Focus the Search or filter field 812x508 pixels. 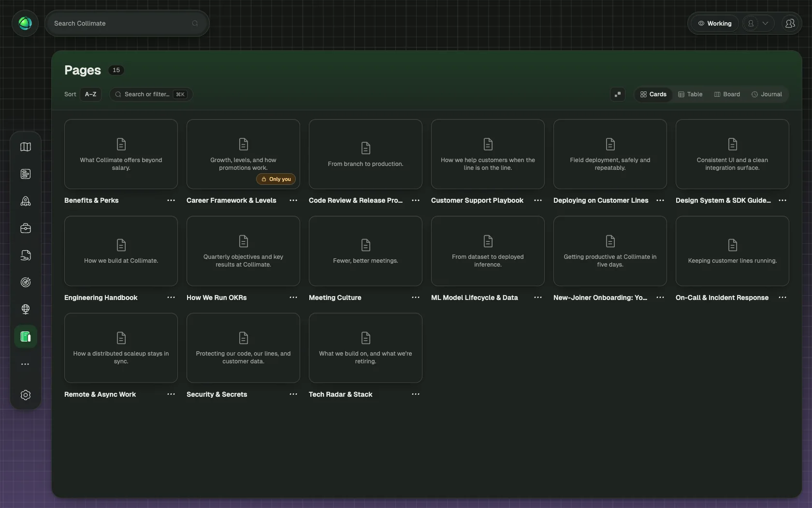point(151,94)
